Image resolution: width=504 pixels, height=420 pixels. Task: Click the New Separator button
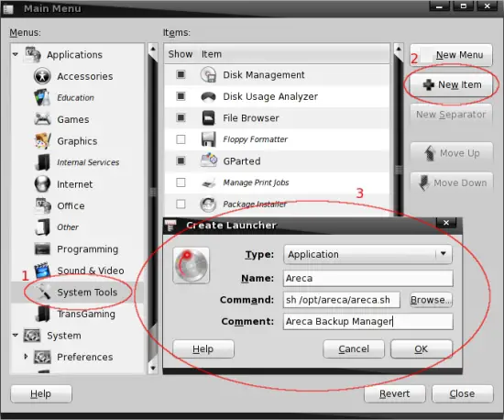click(x=451, y=115)
